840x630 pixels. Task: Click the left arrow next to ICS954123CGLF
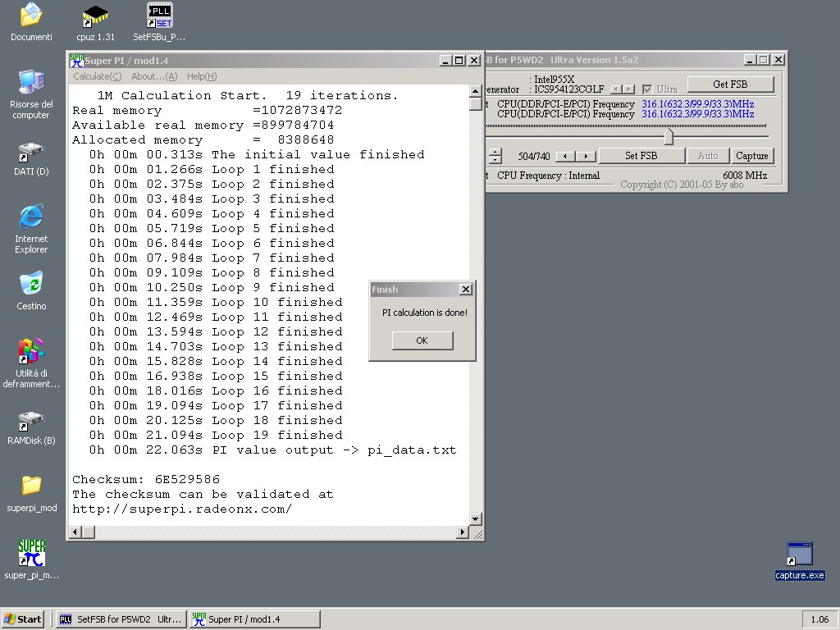[617, 89]
